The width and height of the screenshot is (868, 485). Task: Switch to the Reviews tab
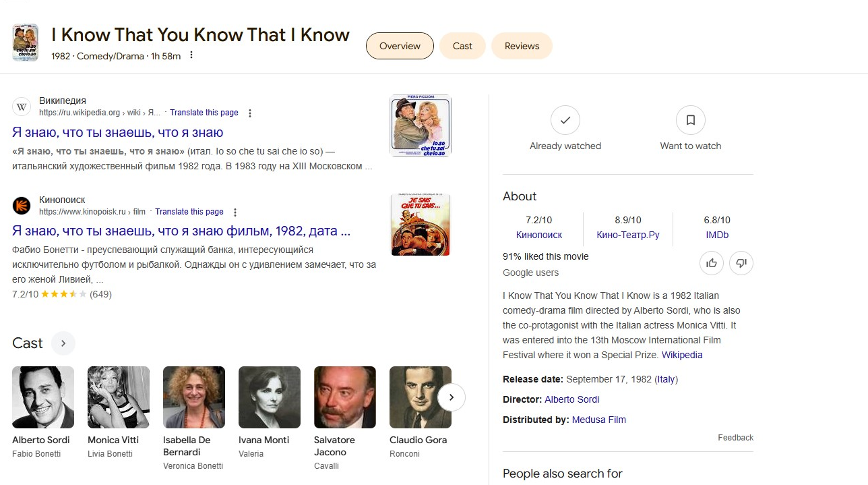[x=522, y=46]
